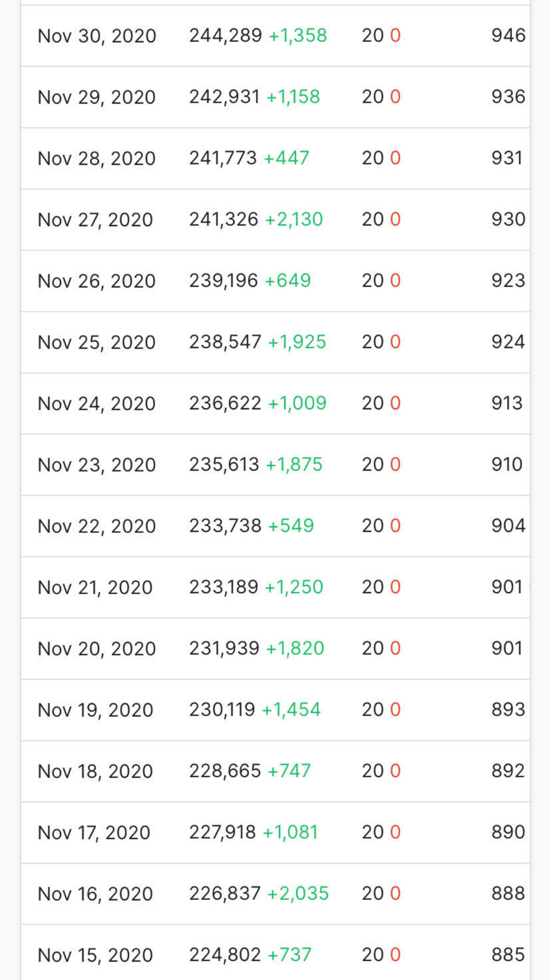Click the Nov 25, 2020 date
The height and width of the screenshot is (980, 551).
pyautogui.click(x=97, y=342)
